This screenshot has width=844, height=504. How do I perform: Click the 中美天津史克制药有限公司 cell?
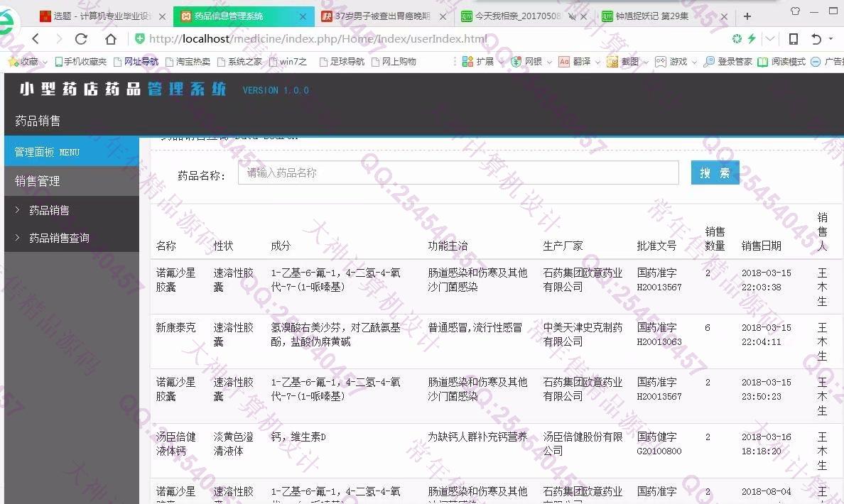(x=583, y=334)
